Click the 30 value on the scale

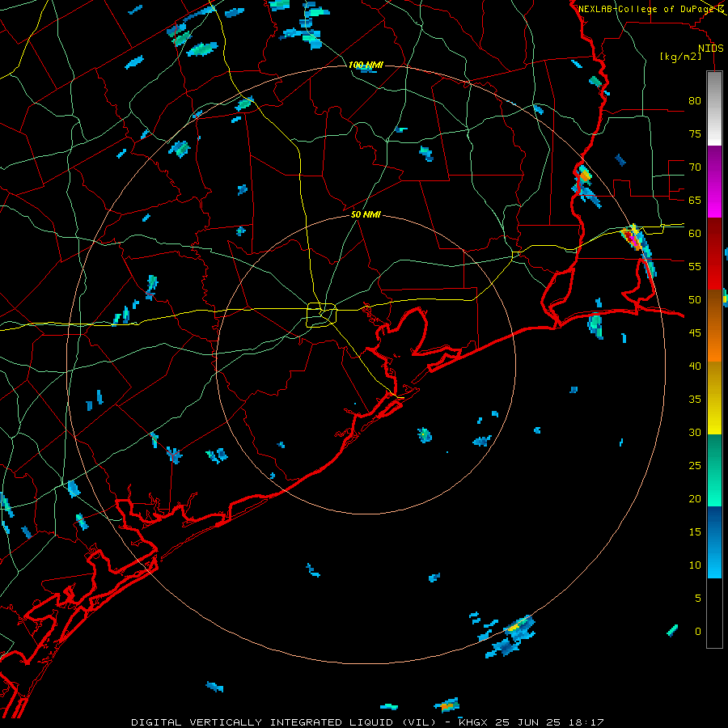coord(695,432)
